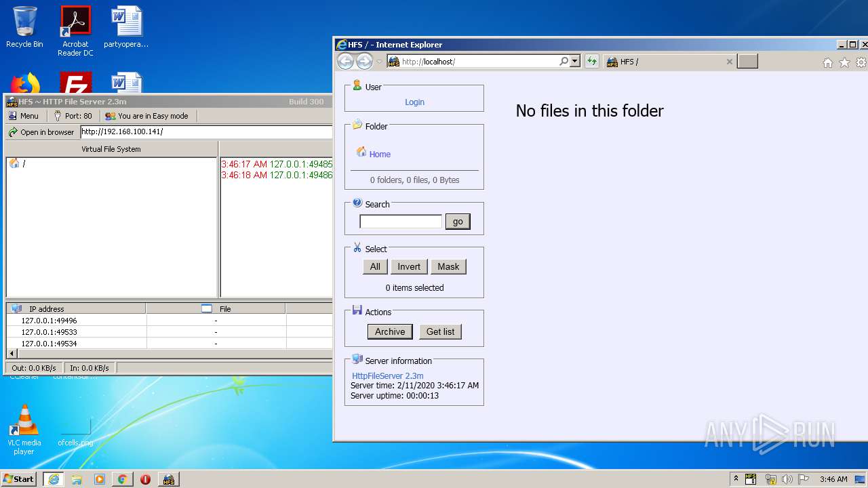Click the HFS system tray icon
The height and width of the screenshot is (488, 868).
point(751,479)
